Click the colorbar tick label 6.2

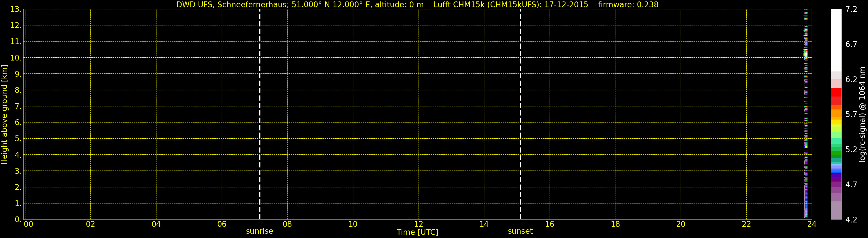(x=851, y=79)
